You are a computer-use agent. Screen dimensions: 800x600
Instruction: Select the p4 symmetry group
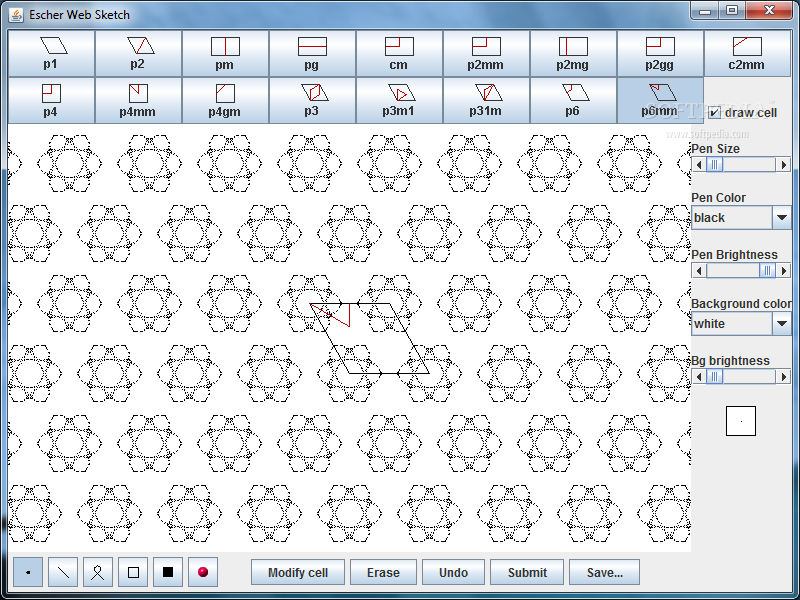52,101
